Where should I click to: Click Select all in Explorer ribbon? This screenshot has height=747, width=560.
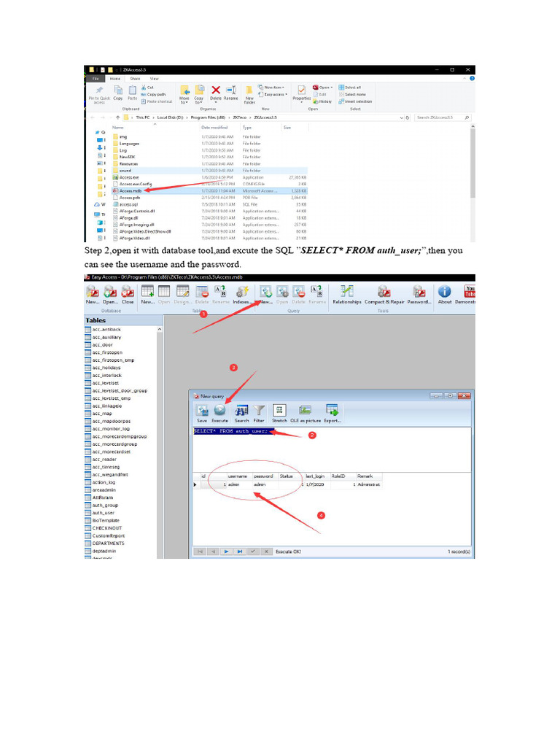click(350, 88)
